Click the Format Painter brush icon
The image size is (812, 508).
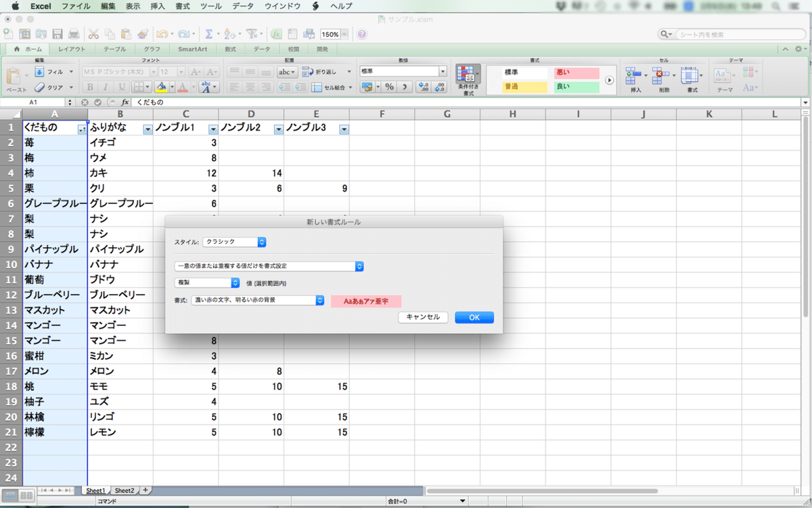142,34
